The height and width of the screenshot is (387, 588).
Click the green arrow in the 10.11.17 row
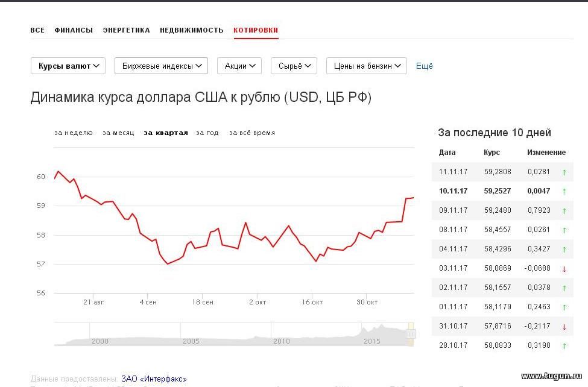pos(564,192)
